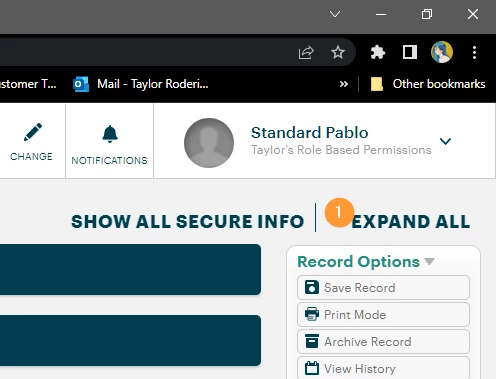496x379 pixels.
Task: Click the Standard Pablo user avatar
Action: 209,143
